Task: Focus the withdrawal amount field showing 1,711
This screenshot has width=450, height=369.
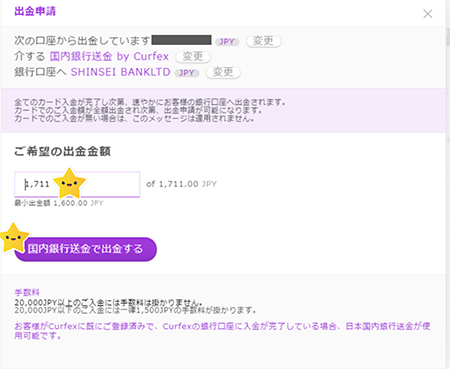Action: click(x=77, y=184)
